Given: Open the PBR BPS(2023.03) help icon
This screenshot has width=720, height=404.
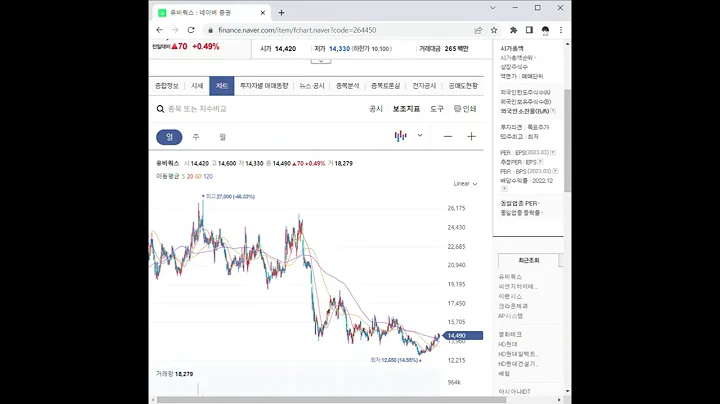Looking at the screenshot, I should [x=555, y=171].
